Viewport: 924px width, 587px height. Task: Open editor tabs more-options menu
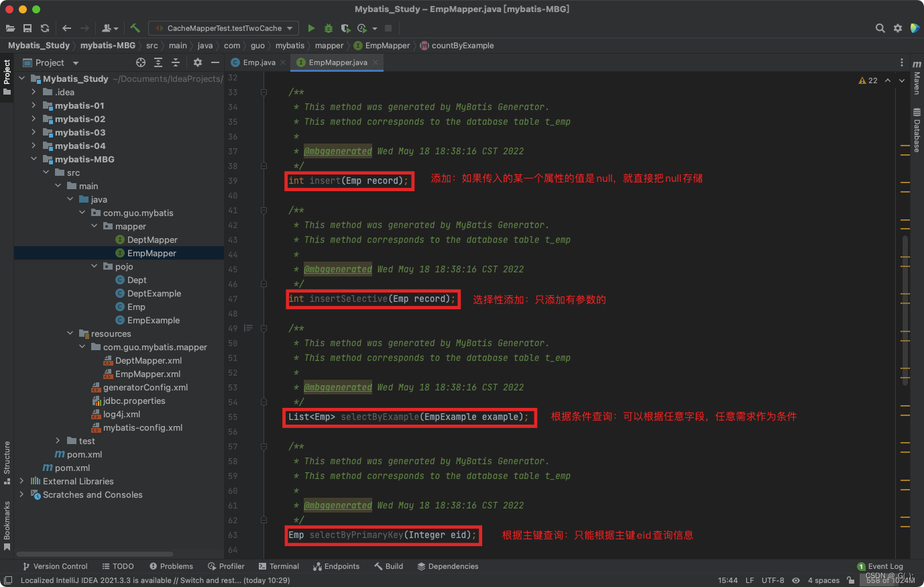point(902,62)
